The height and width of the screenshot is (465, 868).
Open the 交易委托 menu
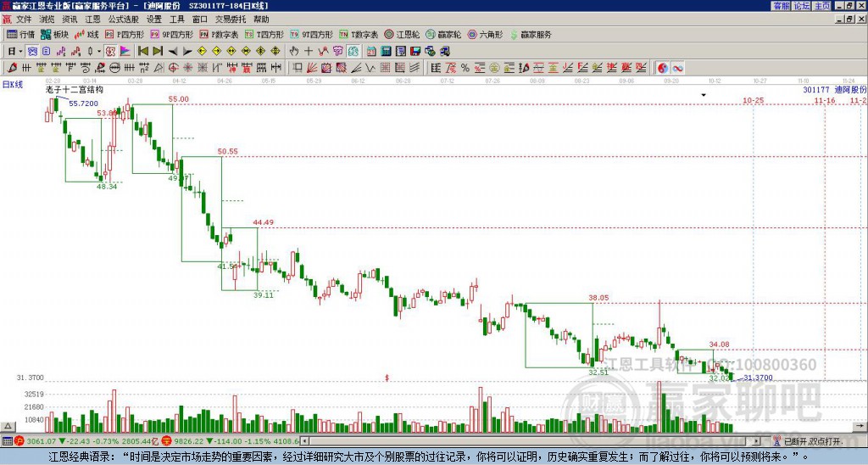point(231,20)
